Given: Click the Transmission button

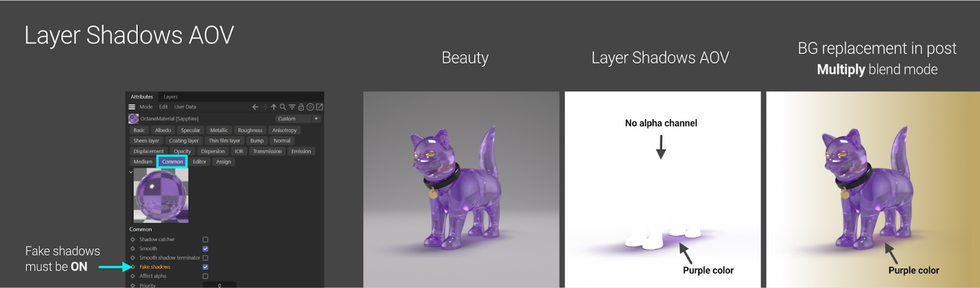Looking at the screenshot, I should [268, 151].
